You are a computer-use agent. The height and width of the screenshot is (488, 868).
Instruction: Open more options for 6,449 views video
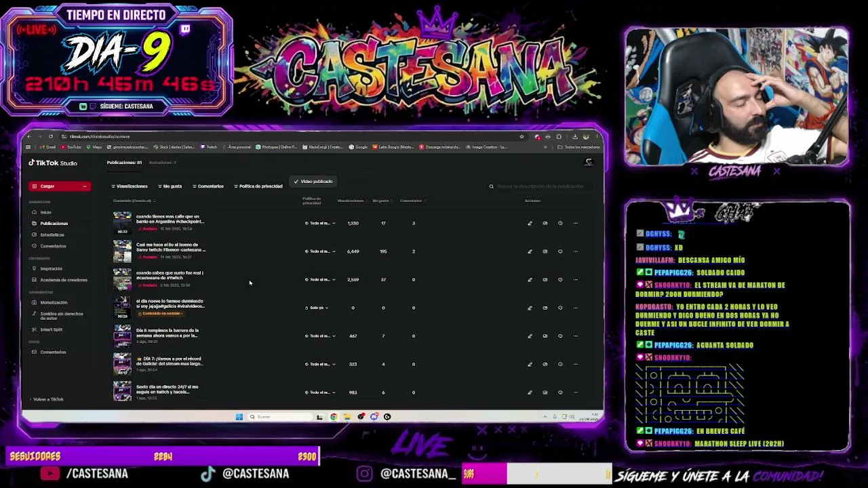pos(576,251)
